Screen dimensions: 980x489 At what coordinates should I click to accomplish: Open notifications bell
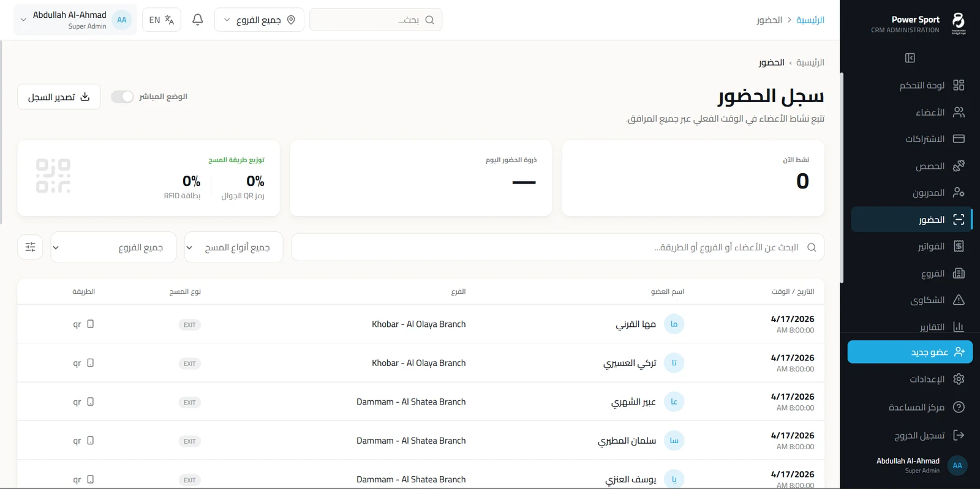pyautogui.click(x=197, y=20)
